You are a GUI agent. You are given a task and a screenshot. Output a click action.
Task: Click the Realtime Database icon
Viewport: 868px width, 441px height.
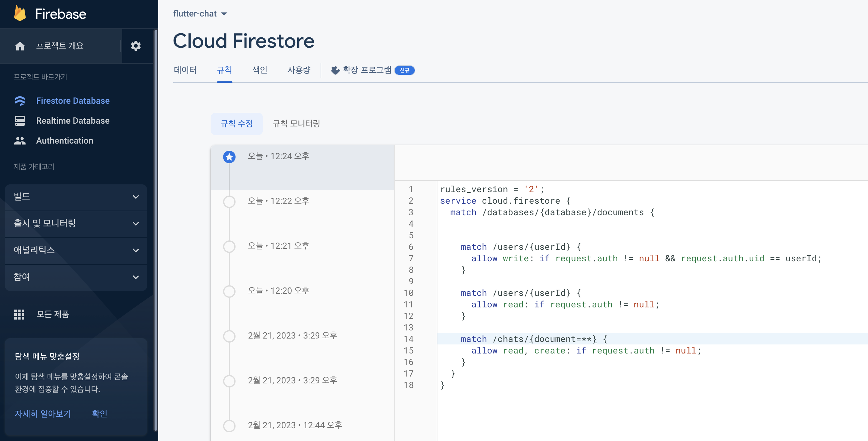(20, 121)
